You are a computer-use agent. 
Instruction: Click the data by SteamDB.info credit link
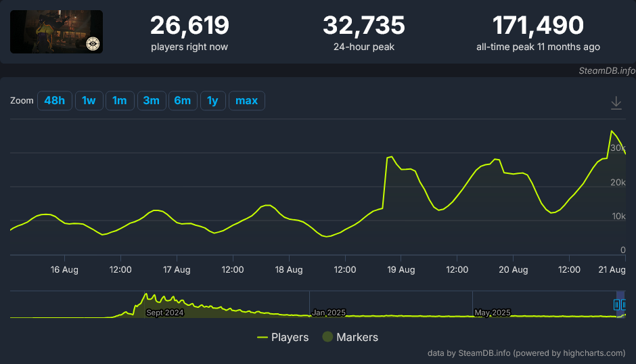point(526,353)
